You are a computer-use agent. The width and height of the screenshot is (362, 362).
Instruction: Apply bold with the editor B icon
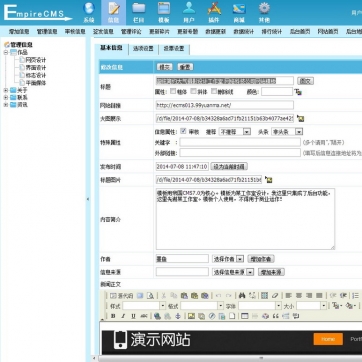pos(113,316)
